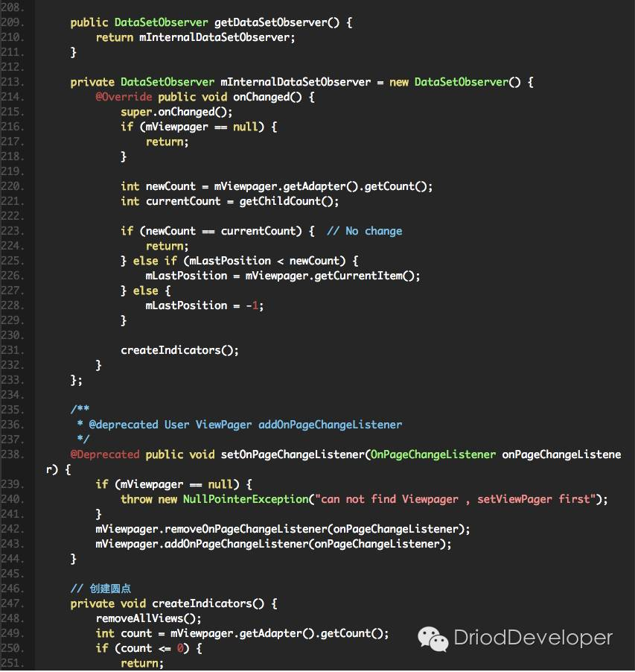Click 'mViewpager.removeOnPageChangeListener' line
This screenshot has width=635, height=672.
tap(283, 529)
